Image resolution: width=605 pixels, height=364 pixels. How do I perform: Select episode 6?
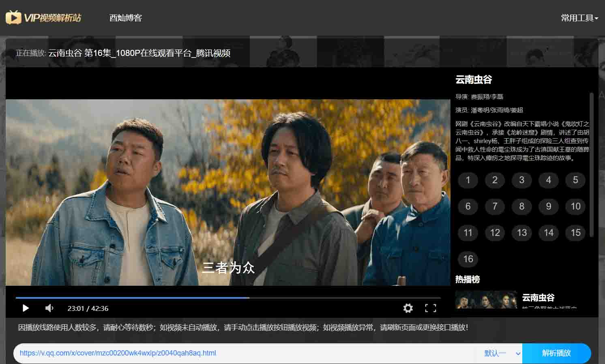468,206
